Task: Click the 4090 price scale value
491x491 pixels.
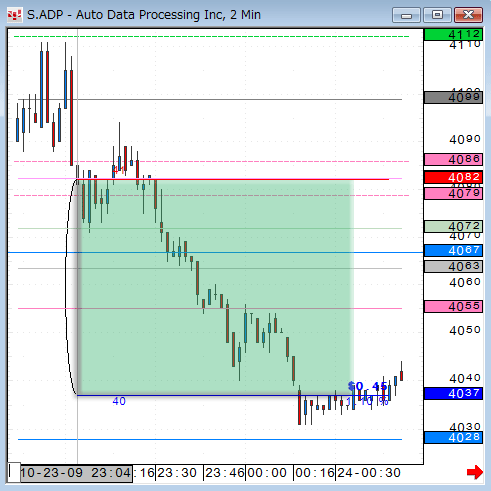Action: point(465,139)
